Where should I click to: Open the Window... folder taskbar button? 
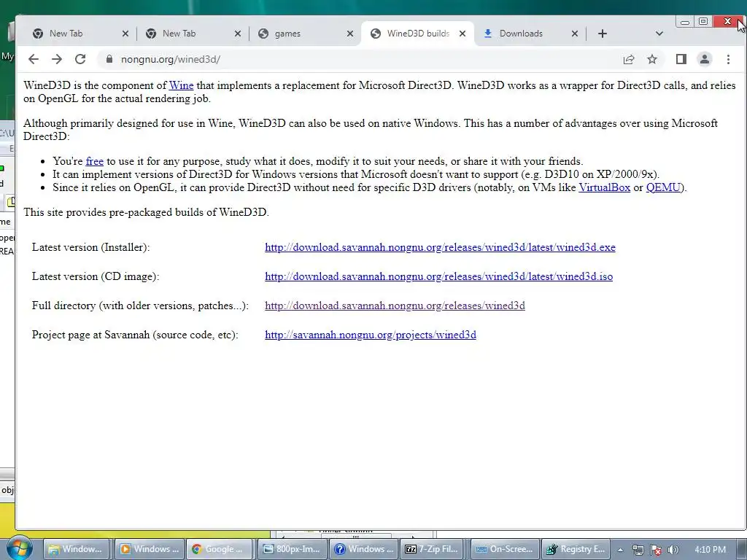[77, 549]
